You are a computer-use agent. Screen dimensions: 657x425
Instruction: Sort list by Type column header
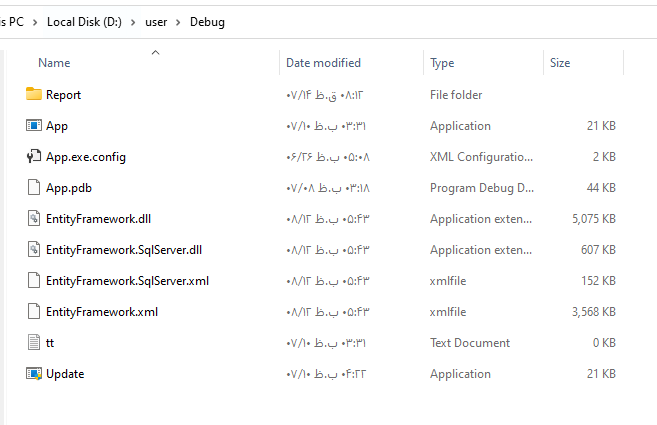pyautogui.click(x=442, y=63)
